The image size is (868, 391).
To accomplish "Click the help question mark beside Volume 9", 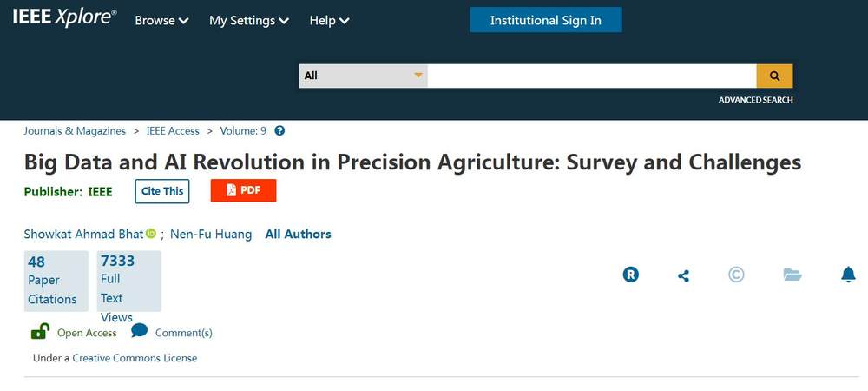I will (x=279, y=131).
